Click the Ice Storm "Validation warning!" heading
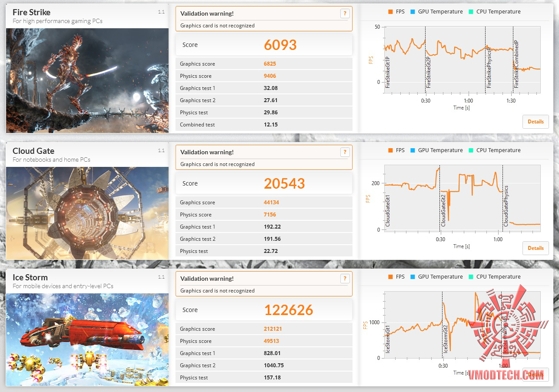This screenshot has width=559, height=392. tap(207, 279)
